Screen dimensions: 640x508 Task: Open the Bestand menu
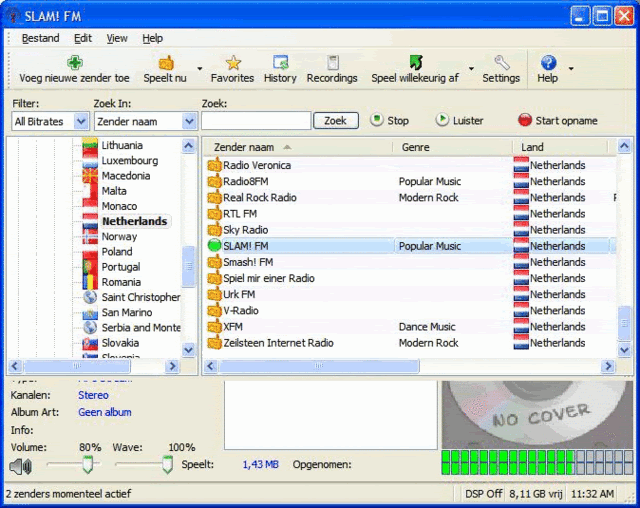tap(40, 38)
